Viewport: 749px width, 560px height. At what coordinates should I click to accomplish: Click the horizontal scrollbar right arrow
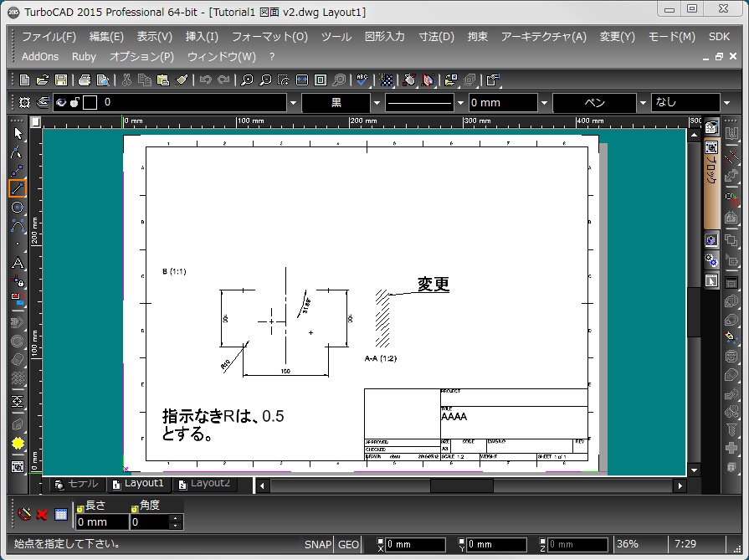coord(680,486)
